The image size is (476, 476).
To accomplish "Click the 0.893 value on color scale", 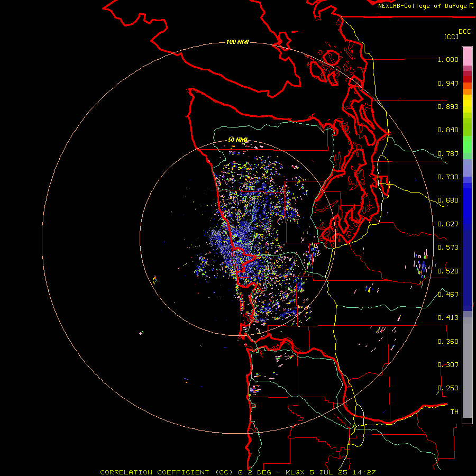I will click(448, 106).
